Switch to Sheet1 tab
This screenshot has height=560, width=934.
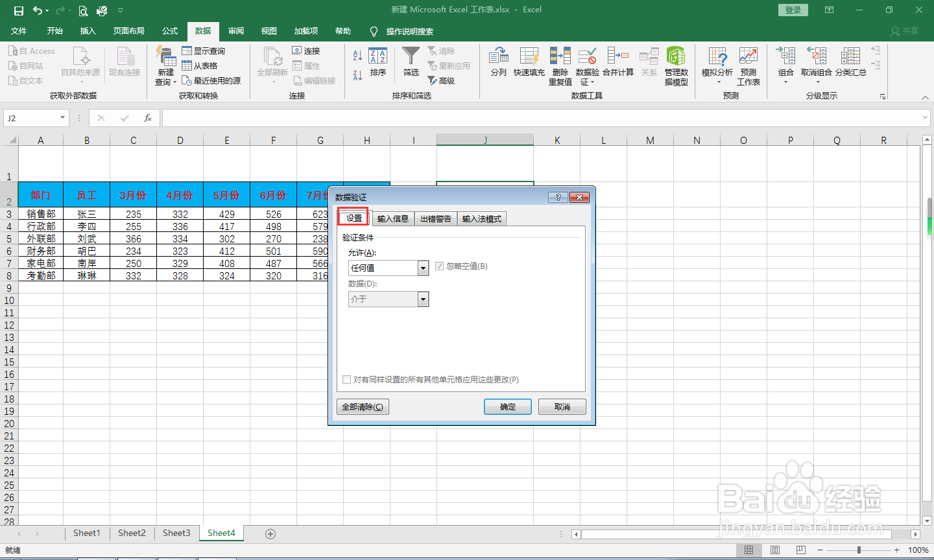(x=87, y=533)
